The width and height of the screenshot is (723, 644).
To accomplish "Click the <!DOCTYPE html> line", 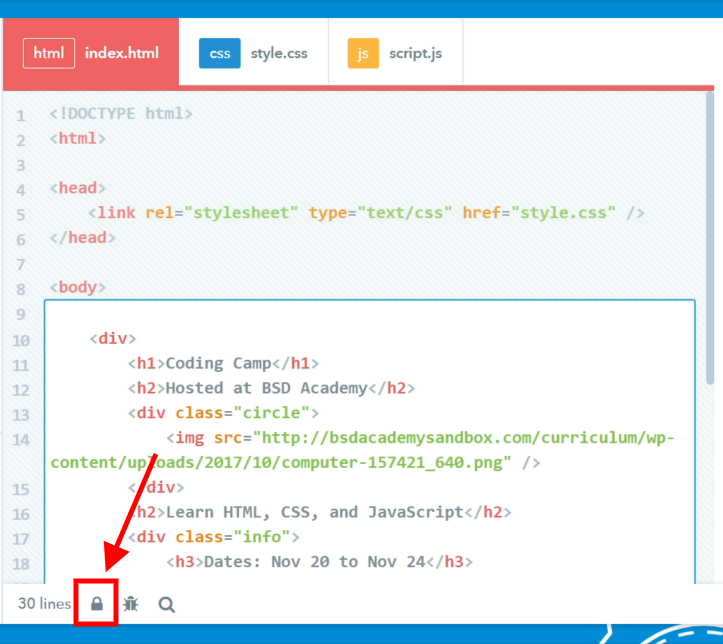I will pos(121,113).
